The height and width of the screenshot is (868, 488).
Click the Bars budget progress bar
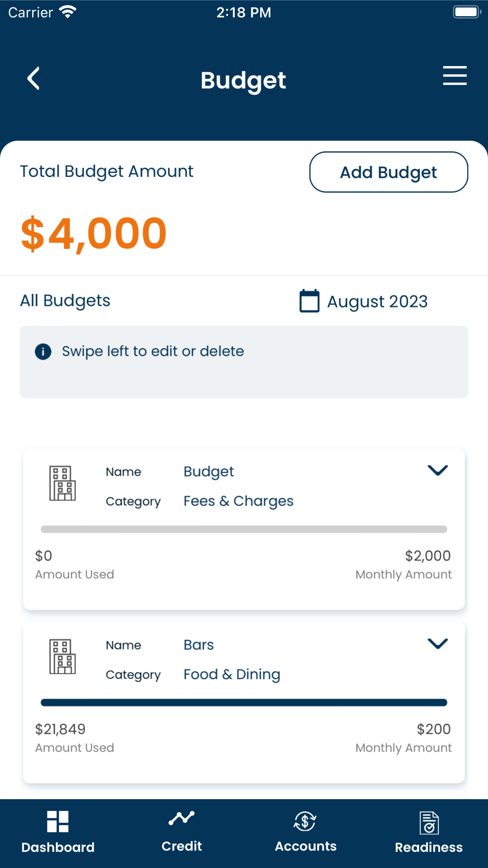[x=244, y=703]
